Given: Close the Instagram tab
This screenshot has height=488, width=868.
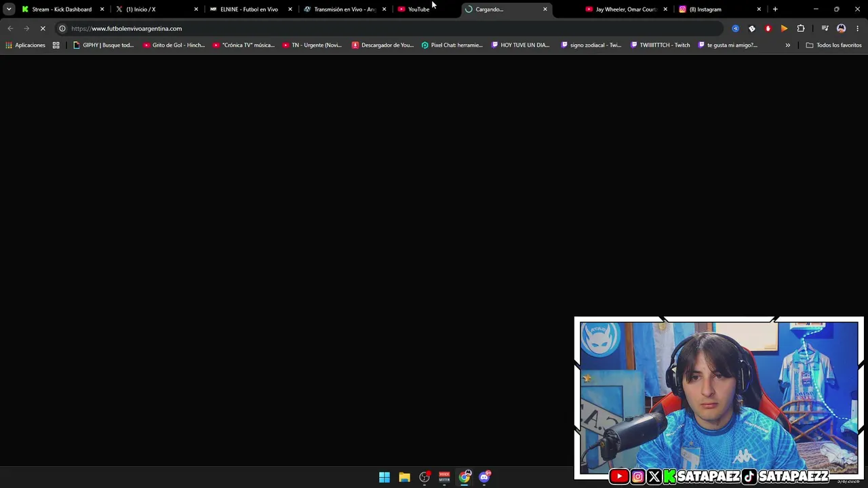Looking at the screenshot, I should [x=759, y=9].
